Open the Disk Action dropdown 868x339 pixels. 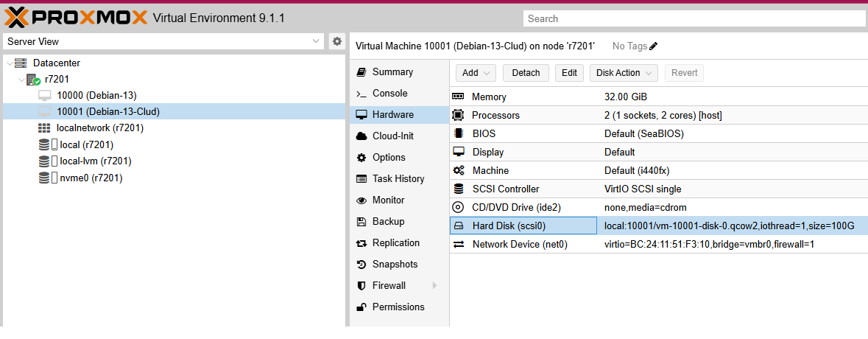pyautogui.click(x=624, y=73)
